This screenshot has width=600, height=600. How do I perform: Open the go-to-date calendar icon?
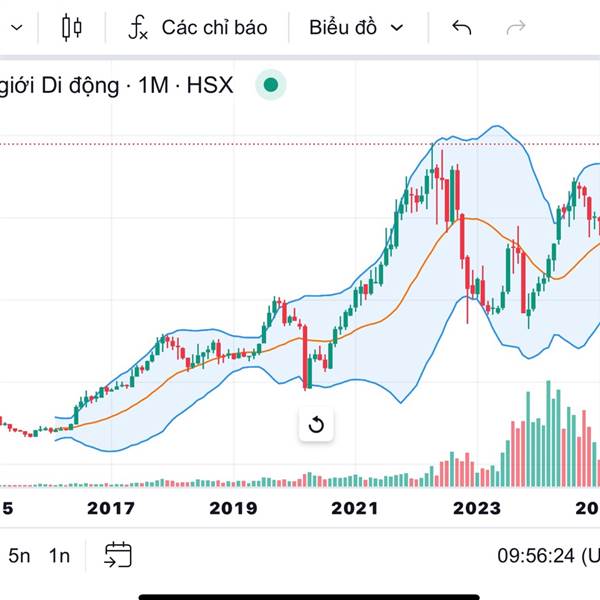(x=118, y=554)
